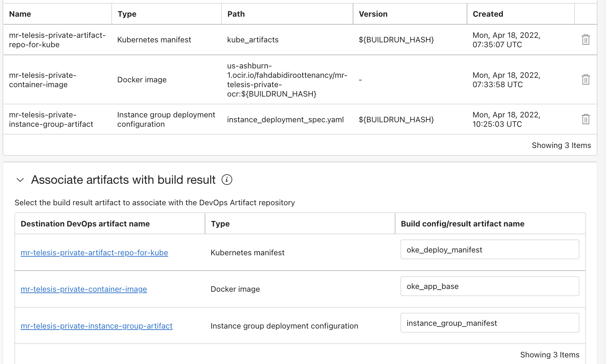Show info about associating artifacts
606x364 pixels.
[227, 180]
